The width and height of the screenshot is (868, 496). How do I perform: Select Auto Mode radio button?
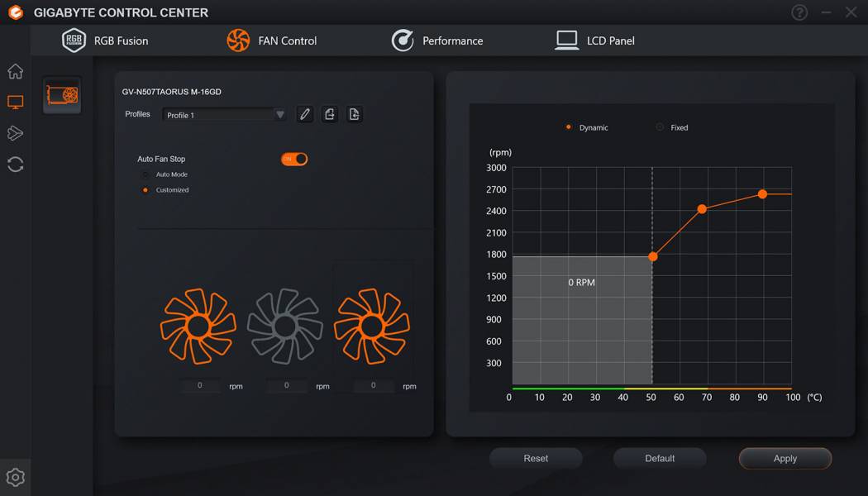pyautogui.click(x=145, y=175)
